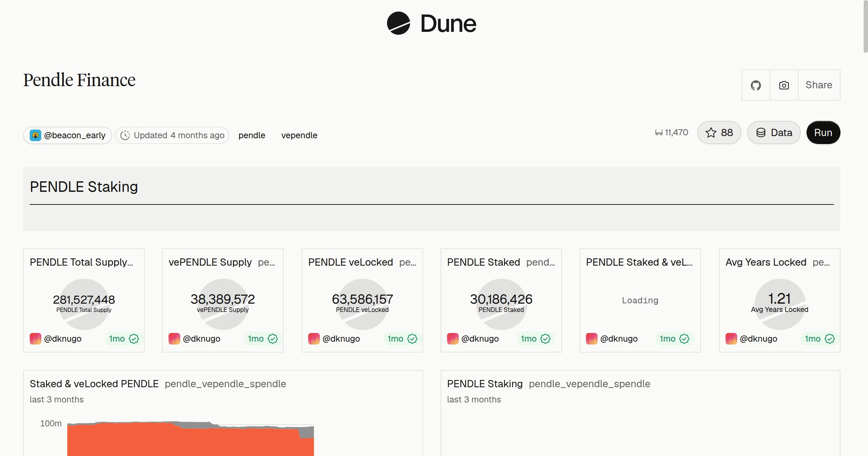Click the black Run button
This screenshot has height=456, width=868.
[823, 132]
